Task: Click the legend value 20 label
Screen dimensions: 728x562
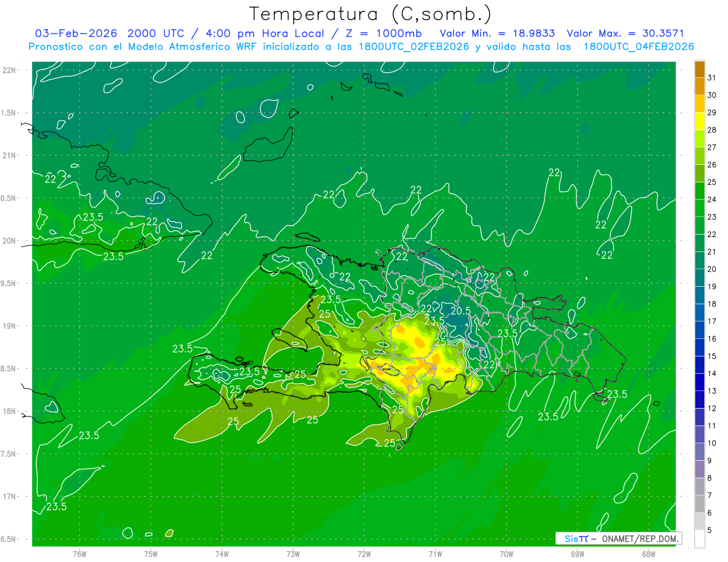Action: [x=712, y=269]
